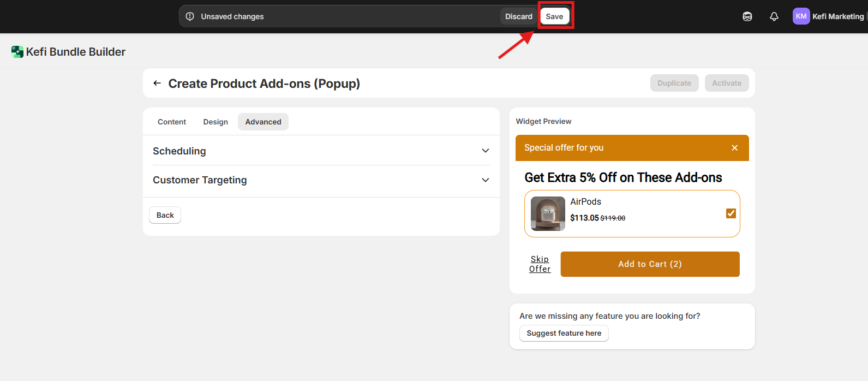Save the unsaved changes

coord(554,16)
